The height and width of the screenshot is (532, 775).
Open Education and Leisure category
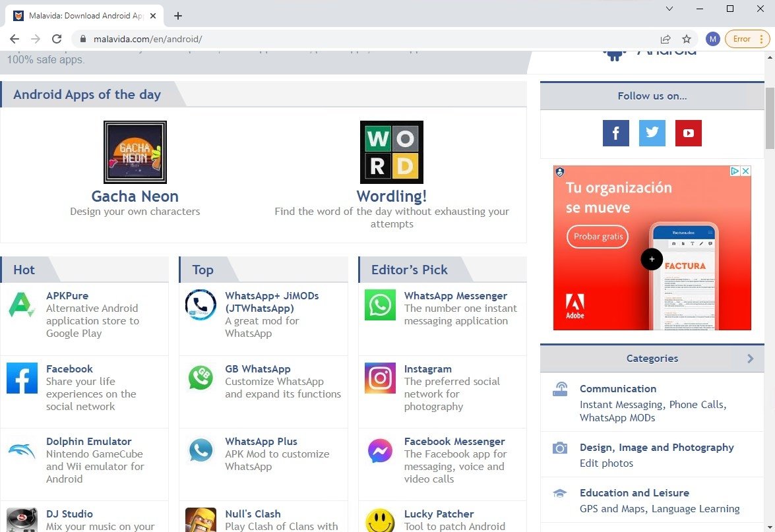click(x=634, y=493)
